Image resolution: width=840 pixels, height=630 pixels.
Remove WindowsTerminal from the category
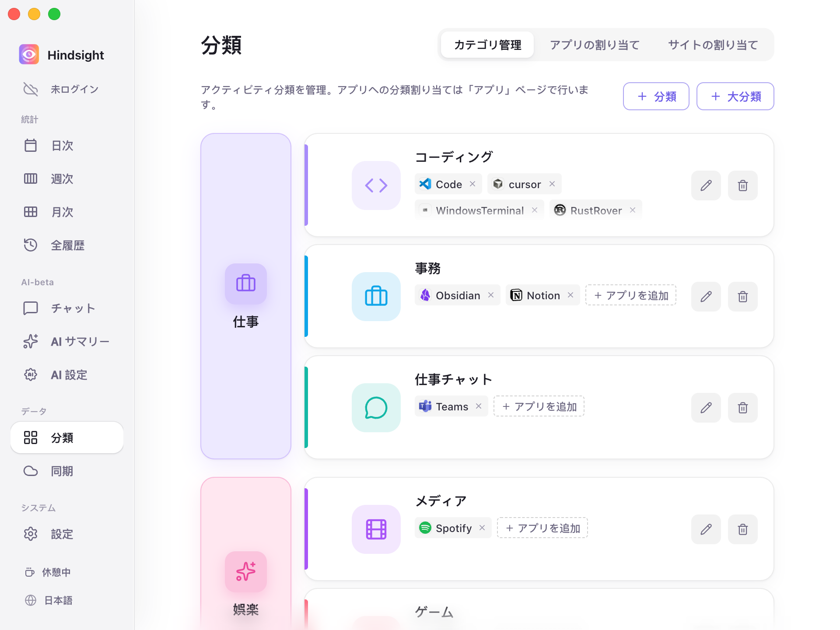(x=535, y=210)
